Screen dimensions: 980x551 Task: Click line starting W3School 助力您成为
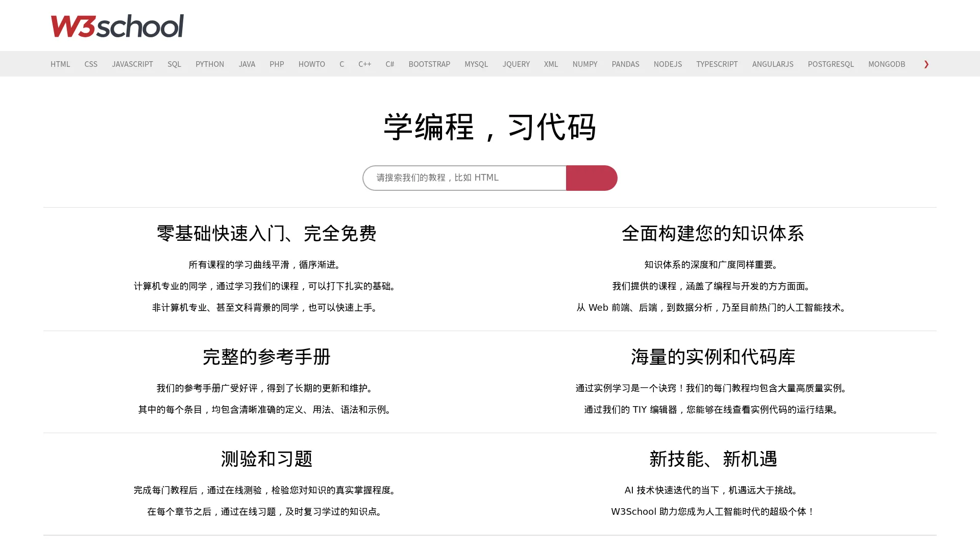point(713,512)
